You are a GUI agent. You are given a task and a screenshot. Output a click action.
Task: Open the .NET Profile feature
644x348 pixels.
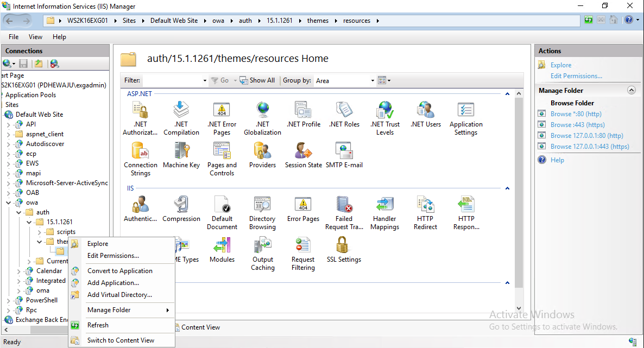click(x=304, y=115)
